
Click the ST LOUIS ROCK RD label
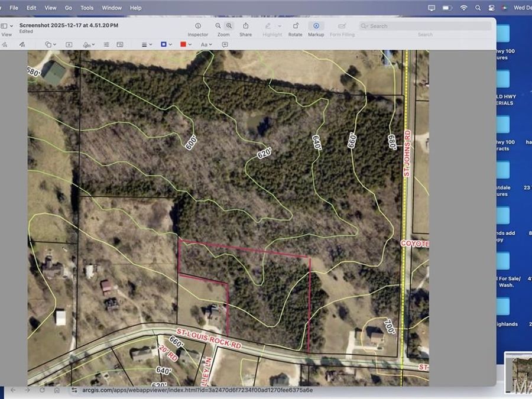209,338
